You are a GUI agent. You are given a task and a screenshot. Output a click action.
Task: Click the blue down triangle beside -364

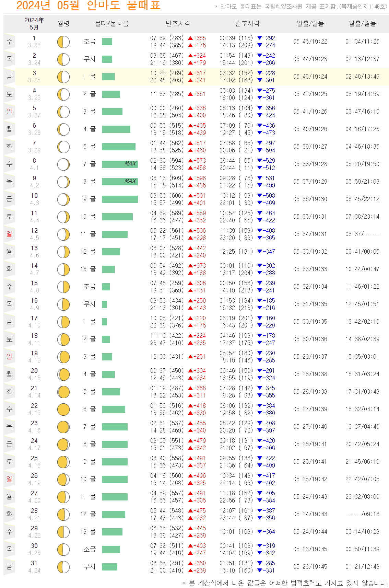pyautogui.click(x=260, y=532)
